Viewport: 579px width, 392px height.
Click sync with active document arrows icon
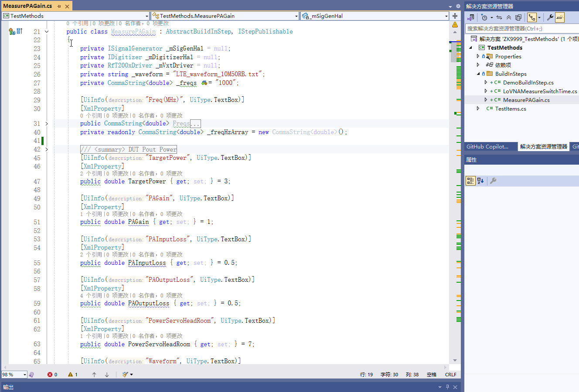499,17
